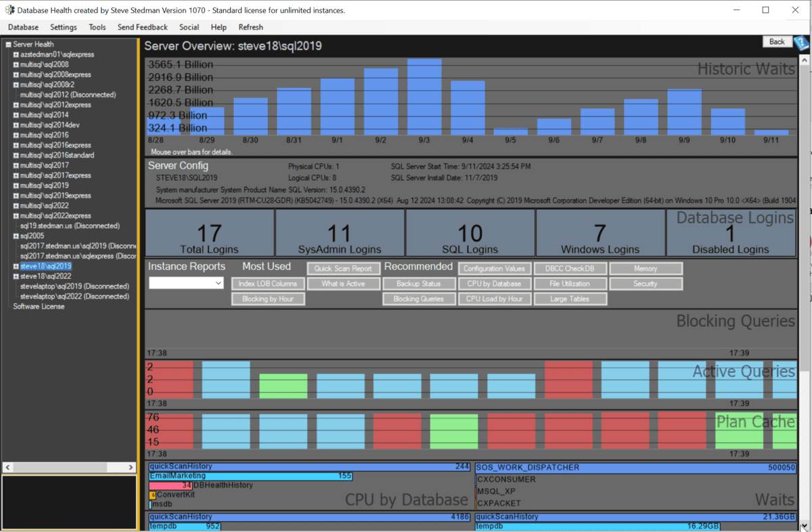Open the Help menu

click(x=219, y=27)
